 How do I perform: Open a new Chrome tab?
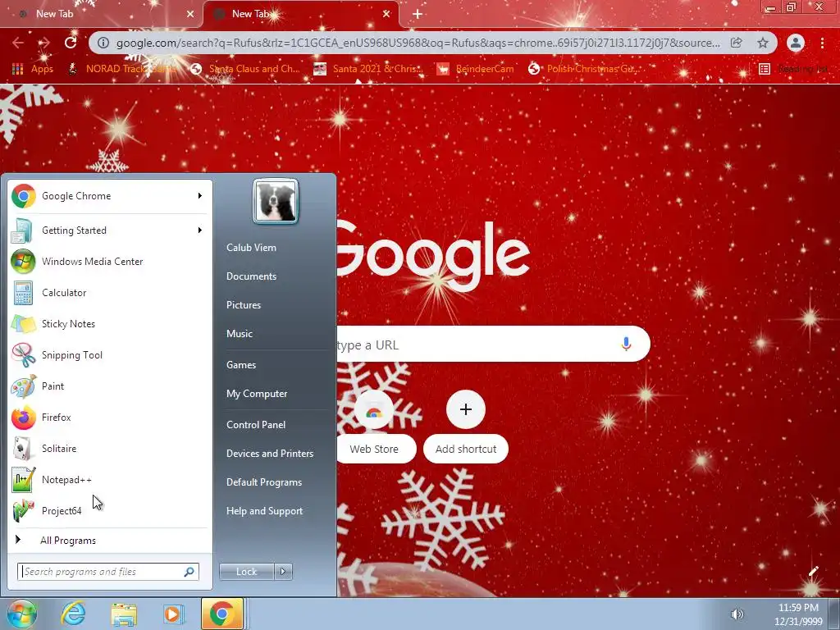pos(418,14)
